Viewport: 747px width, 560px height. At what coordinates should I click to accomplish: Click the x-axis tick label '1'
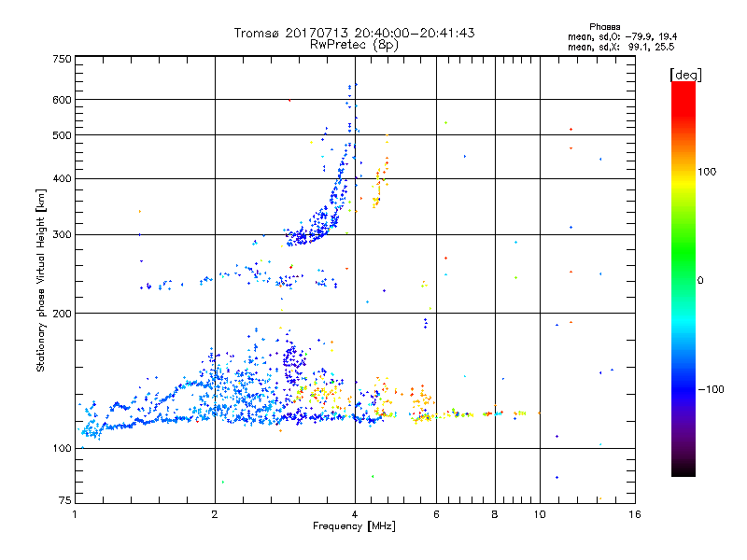click(75, 514)
